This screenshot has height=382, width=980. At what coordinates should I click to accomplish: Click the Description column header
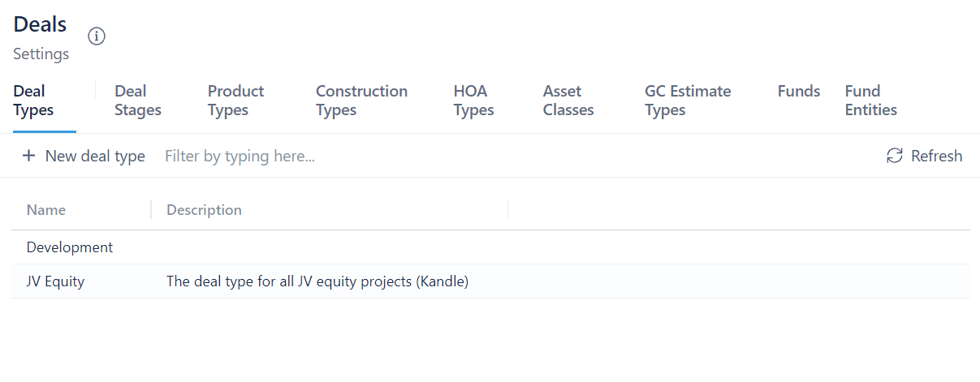(204, 210)
